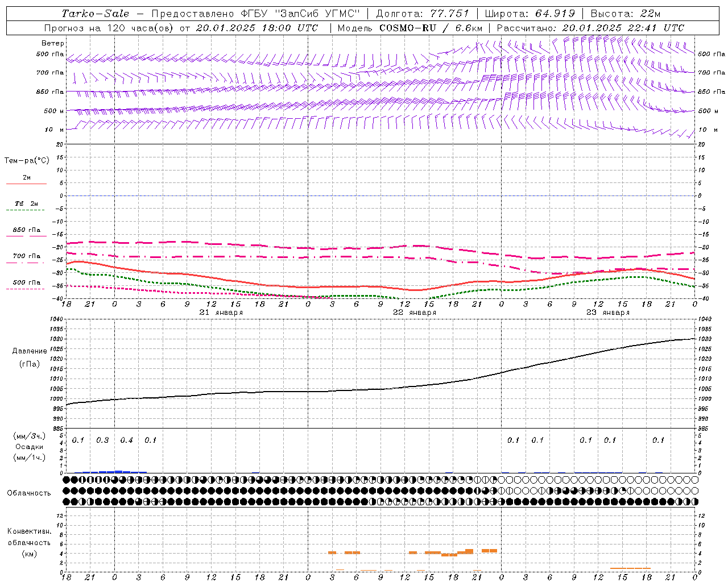Viewport: 728px width, 582px height.
Task: Click the 0.3 precipitation amount
Action: tap(102, 440)
